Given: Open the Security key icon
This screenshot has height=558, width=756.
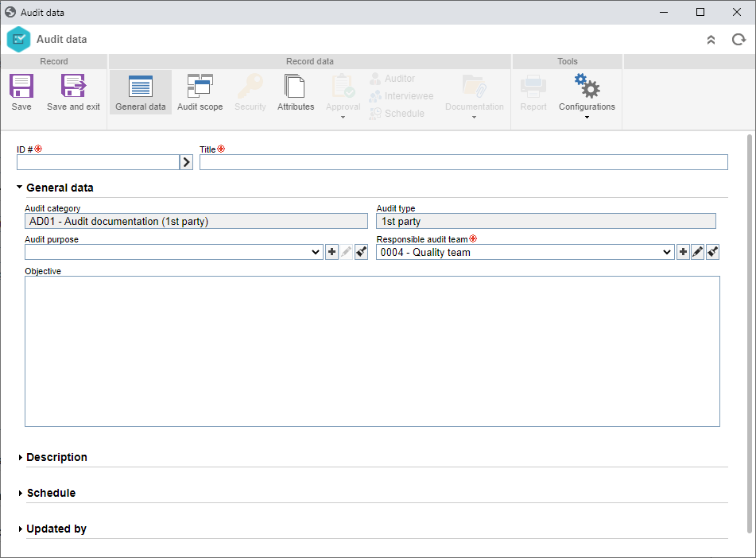Looking at the screenshot, I should coord(250,86).
